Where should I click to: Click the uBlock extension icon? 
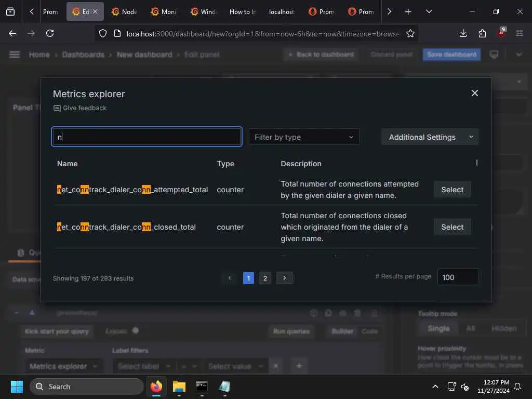501,33
